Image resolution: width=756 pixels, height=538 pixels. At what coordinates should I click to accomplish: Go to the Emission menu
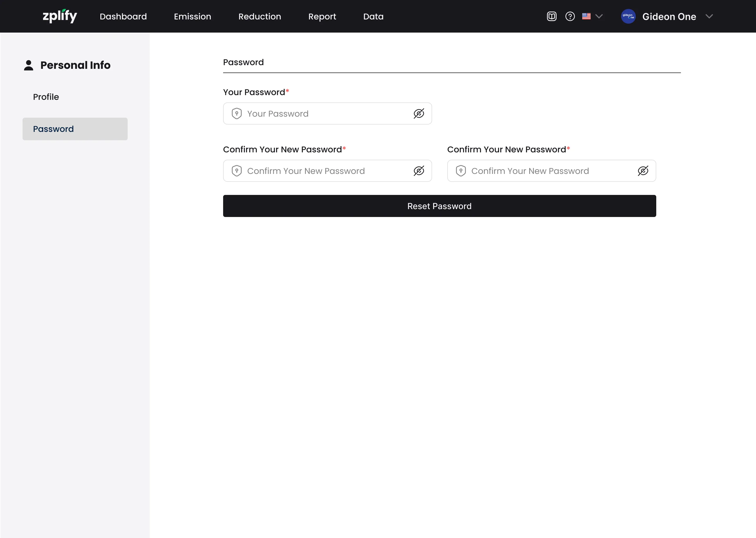tap(192, 17)
